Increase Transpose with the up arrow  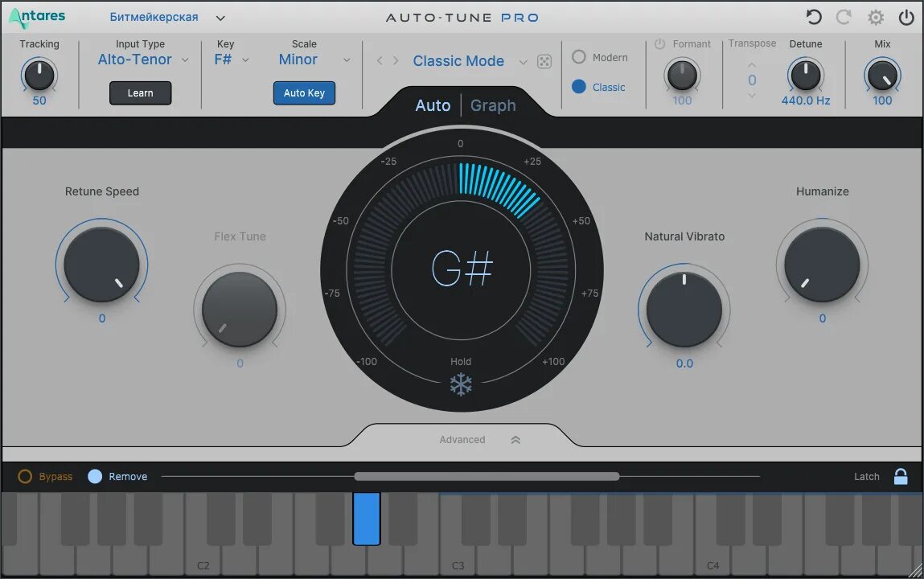(x=751, y=65)
